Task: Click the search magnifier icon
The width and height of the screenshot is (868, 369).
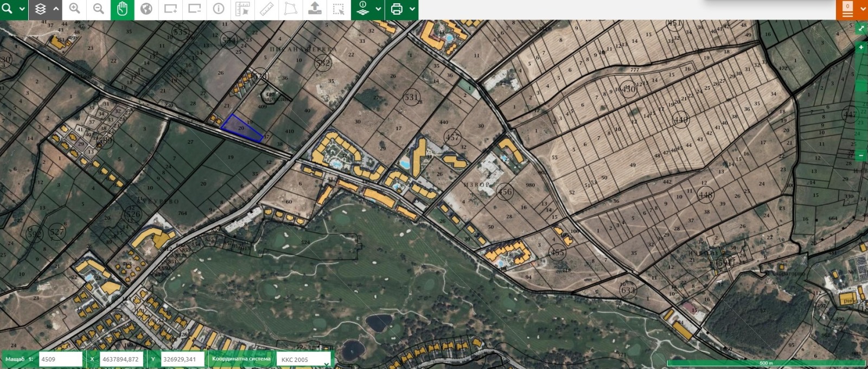Action: (8, 9)
